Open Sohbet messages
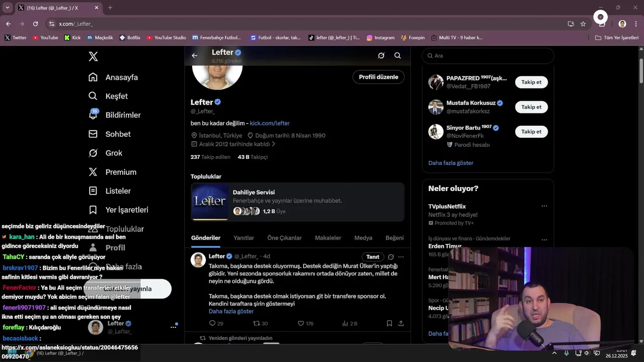Image resolution: width=644 pixels, height=362 pixels. [x=110, y=134]
